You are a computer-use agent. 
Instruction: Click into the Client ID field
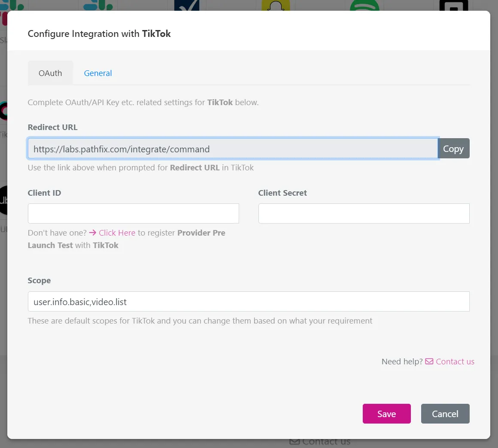pyautogui.click(x=134, y=213)
